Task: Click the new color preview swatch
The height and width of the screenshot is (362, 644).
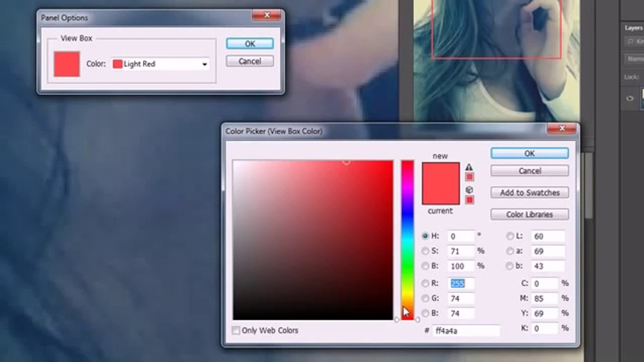Action: pyautogui.click(x=441, y=173)
